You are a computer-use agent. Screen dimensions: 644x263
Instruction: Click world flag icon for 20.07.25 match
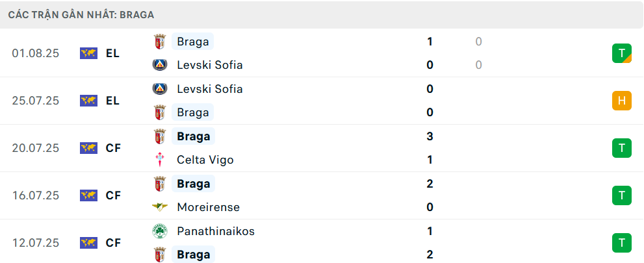tap(89, 148)
